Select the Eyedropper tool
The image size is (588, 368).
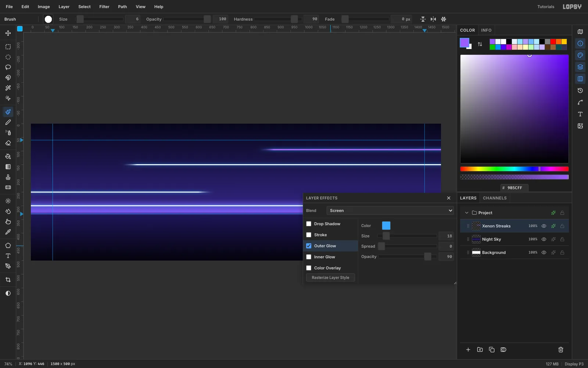8,232
